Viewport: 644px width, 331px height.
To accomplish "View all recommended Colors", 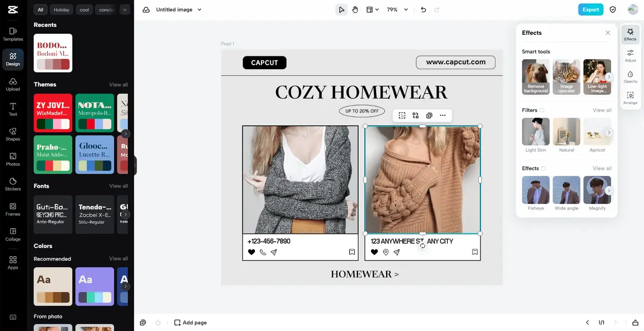I will click(118, 259).
